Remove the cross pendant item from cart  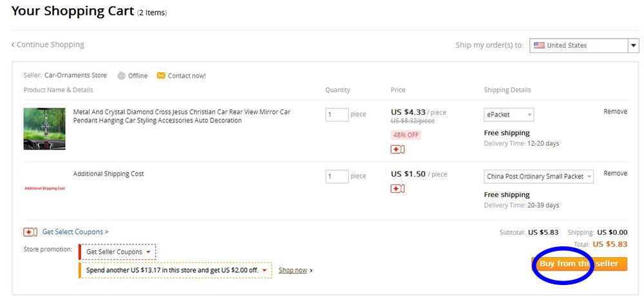(615, 112)
